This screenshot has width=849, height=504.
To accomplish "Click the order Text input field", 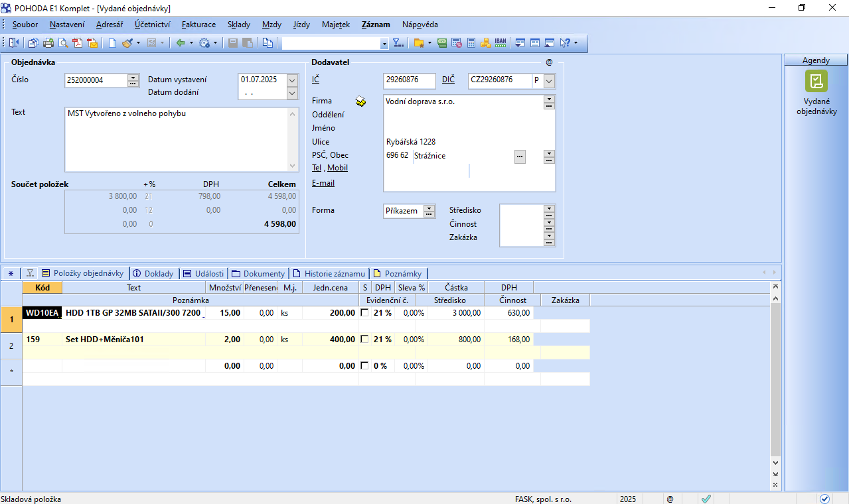I will [177, 139].
